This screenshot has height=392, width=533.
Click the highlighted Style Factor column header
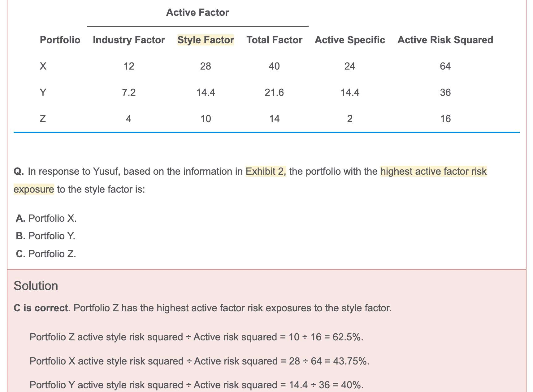coord(206,40)
